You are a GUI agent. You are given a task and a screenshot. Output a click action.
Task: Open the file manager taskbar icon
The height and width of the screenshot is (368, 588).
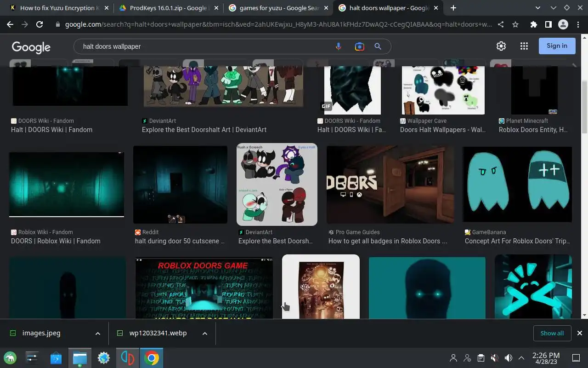(x=79, y=357)
